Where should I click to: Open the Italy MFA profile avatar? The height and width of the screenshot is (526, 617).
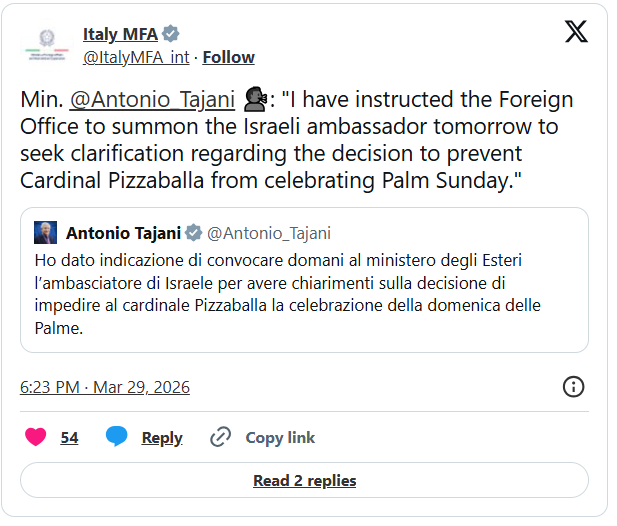pos(46,44)
